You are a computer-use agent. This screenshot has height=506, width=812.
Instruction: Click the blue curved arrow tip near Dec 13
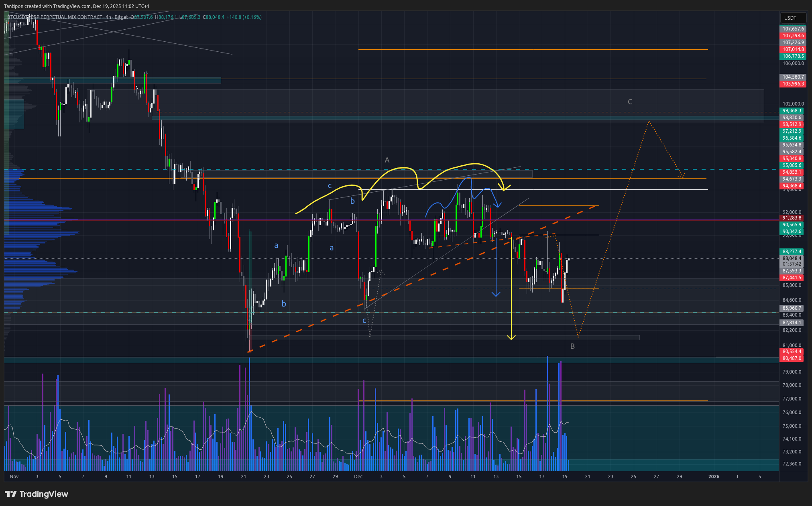498,206
